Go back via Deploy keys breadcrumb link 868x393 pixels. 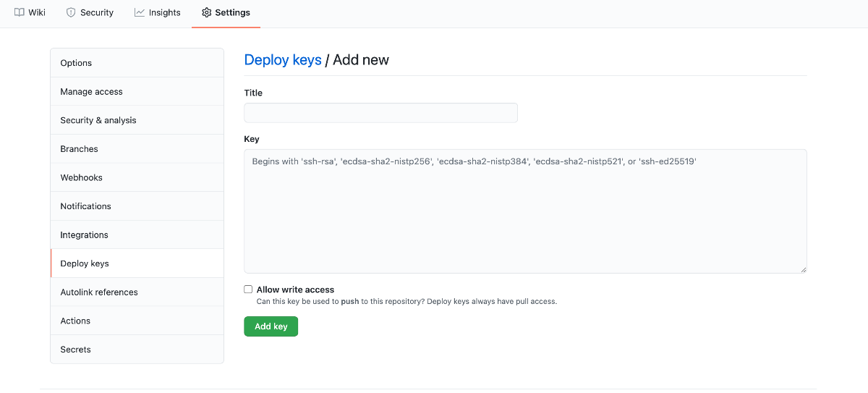283,60
